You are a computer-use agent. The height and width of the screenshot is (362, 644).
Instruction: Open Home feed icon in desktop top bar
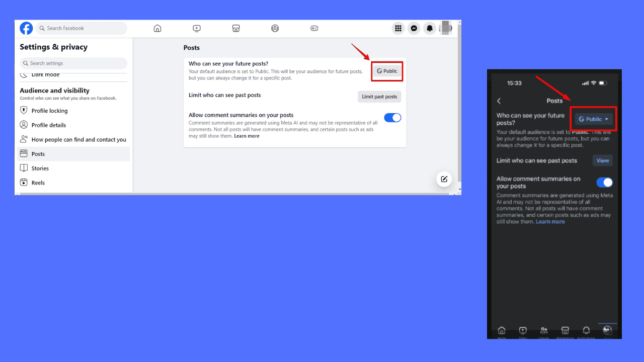click(157, 28)
